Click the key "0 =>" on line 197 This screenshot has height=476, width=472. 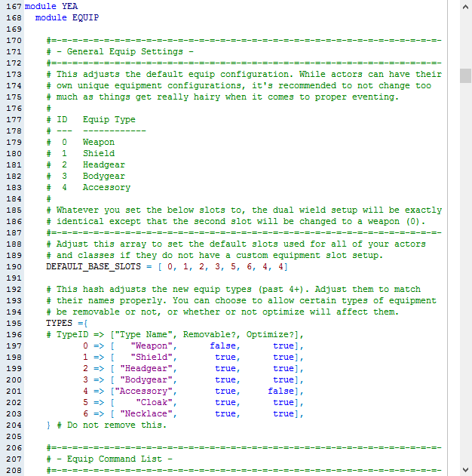93,345
